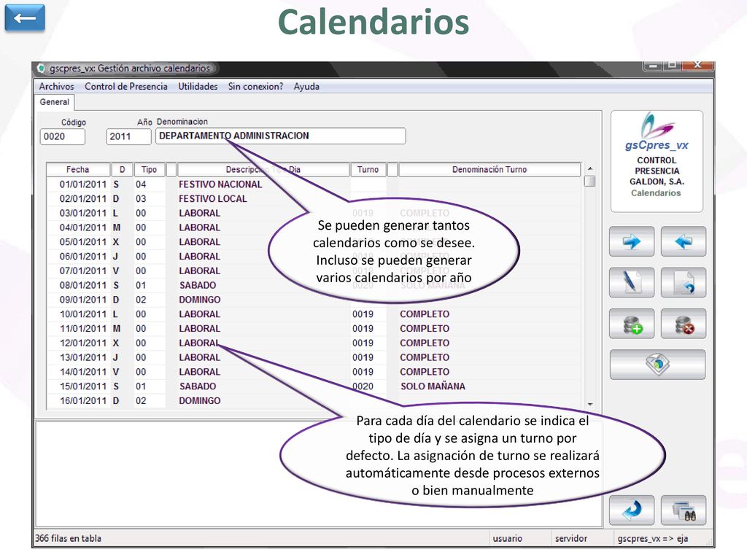Image resolution: width=747 pixels, height=560 pixels.
Task: Click the table scrollbar thumb
Action: point(589,181)
